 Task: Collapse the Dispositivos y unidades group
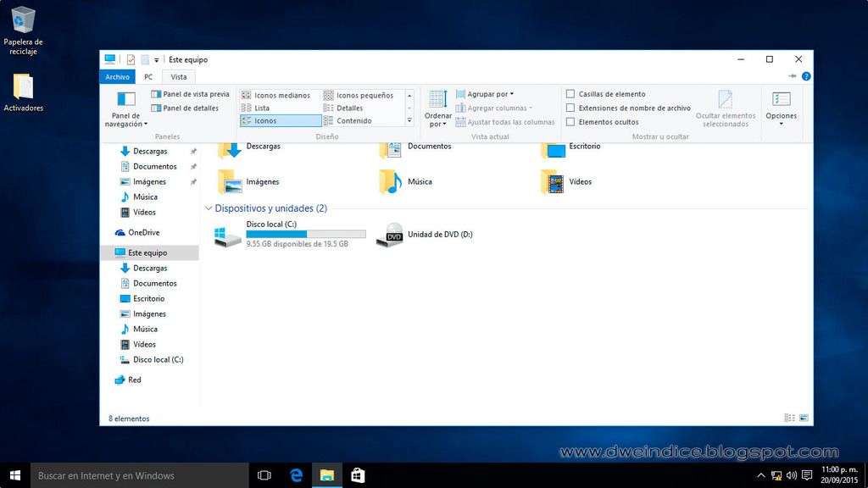(209, 208)
